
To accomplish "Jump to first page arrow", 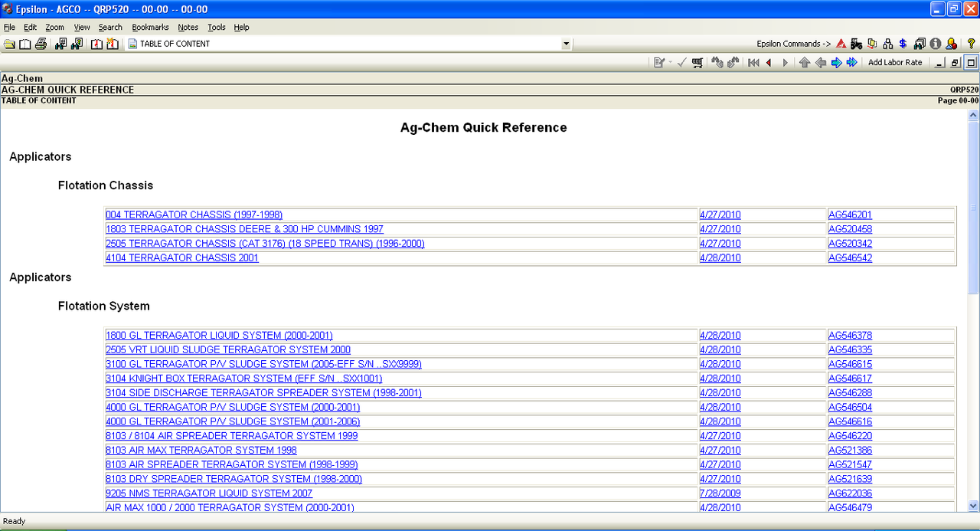I will (753, 63).
